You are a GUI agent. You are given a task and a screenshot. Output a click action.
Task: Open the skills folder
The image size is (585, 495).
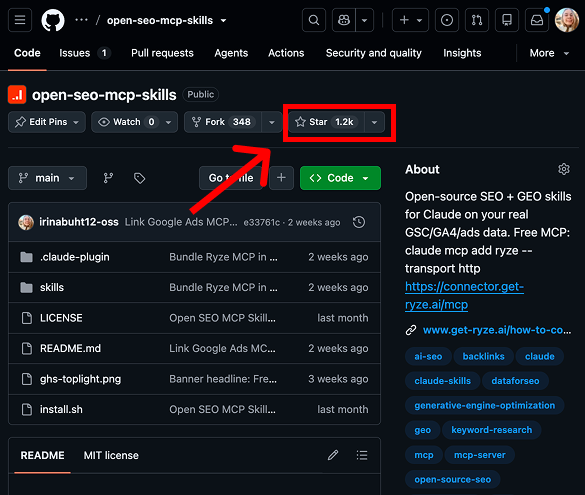point(52,288)
